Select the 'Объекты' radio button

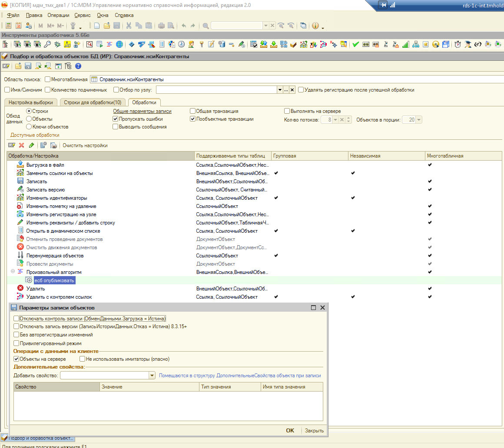[x=29, y=119]
